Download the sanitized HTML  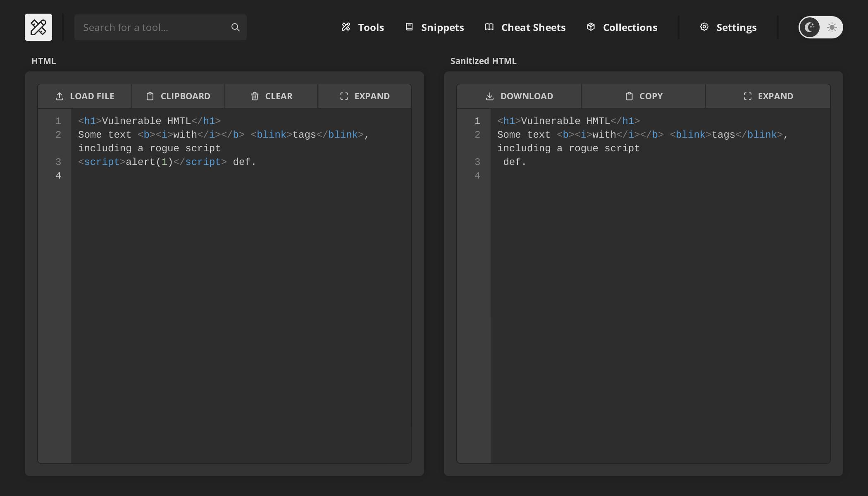tap(519, 96)
